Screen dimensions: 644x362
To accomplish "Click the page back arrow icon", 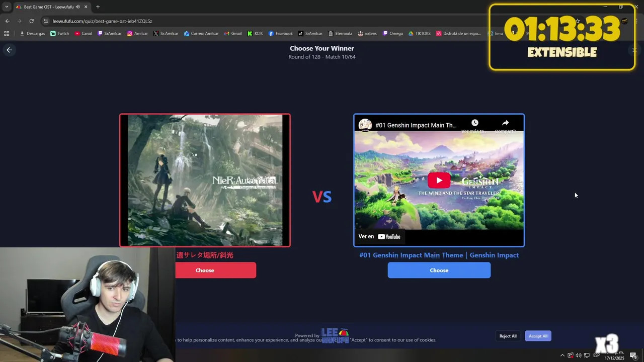I will pyautogui.click(x=9, y=50).
